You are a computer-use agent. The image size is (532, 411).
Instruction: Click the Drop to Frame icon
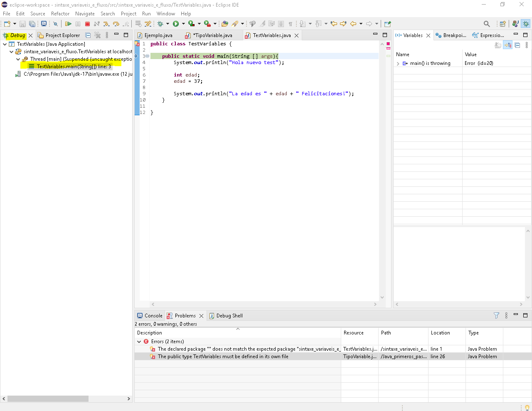tap(138, 24)
